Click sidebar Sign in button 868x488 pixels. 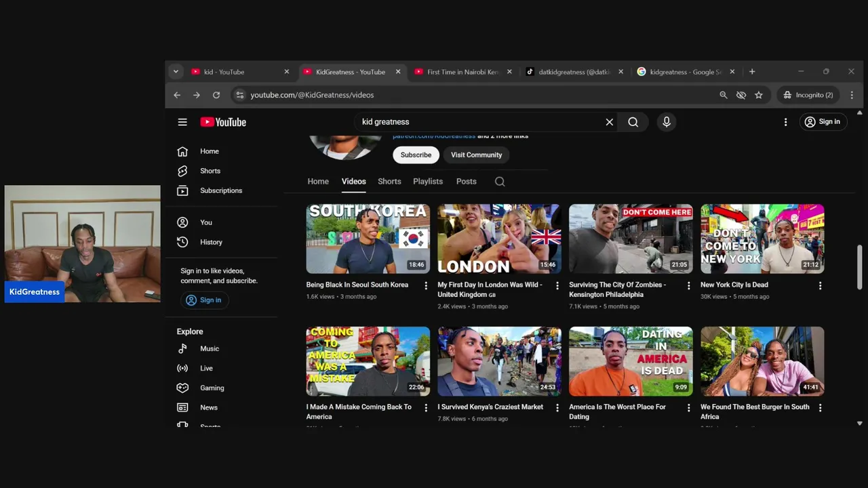[x=205, y=300]
